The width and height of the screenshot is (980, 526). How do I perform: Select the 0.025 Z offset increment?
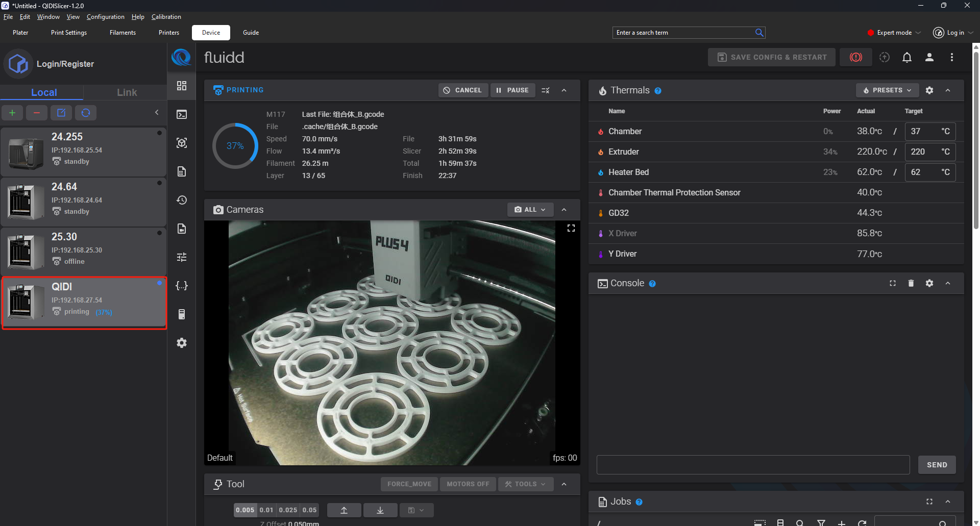coord(288,510)
